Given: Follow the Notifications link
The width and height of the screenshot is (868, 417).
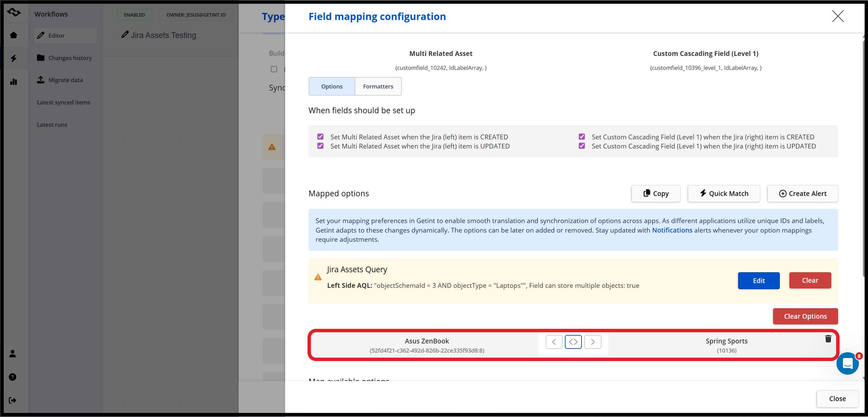Looking at the screenshot, I should 672,230.
